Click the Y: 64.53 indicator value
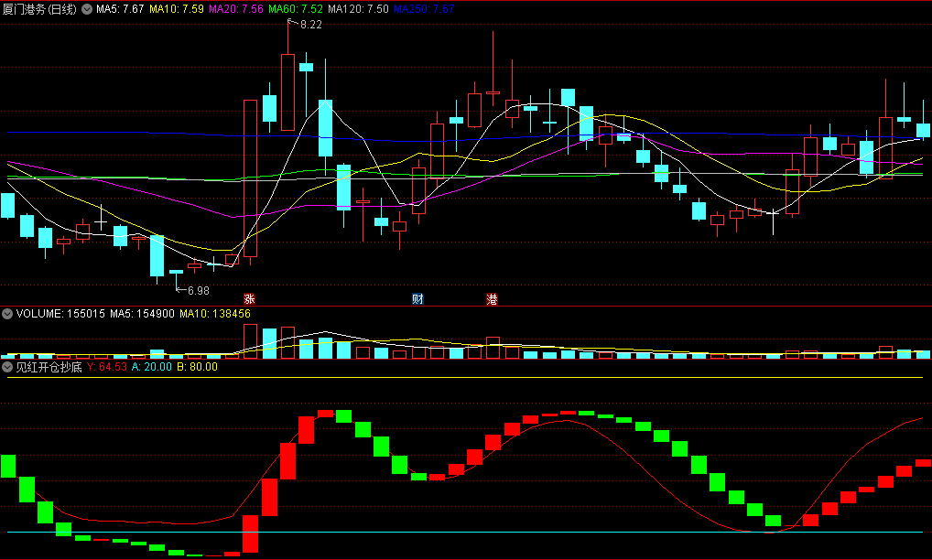 click(107, 367)
